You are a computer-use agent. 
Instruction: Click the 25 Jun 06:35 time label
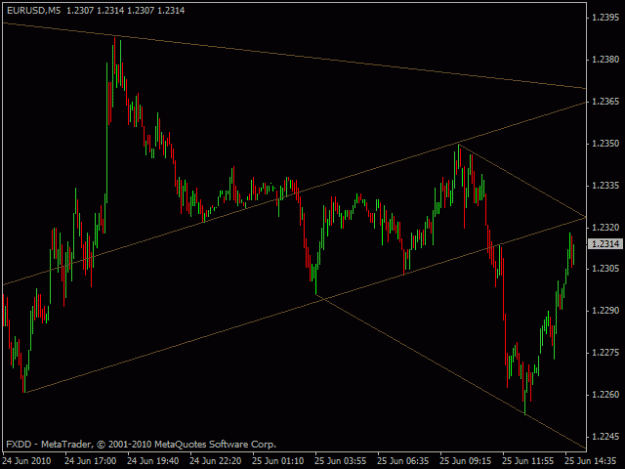pos(403,461)
